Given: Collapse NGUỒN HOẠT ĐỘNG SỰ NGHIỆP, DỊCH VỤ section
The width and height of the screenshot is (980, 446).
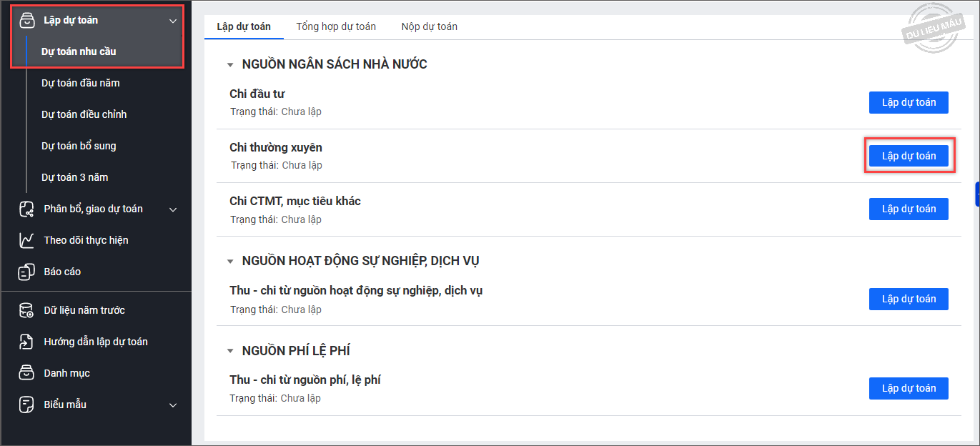Looking at the screenshot, I should [x=230, y=262].
